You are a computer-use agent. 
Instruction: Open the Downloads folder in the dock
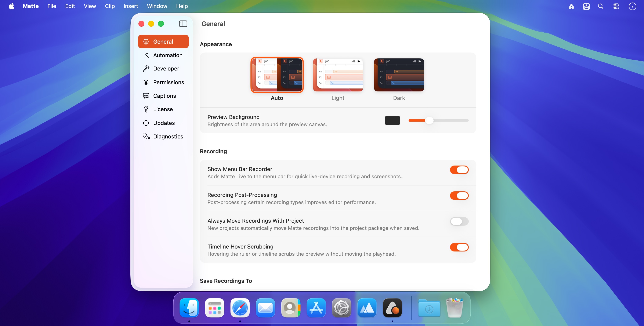point(429,308)
